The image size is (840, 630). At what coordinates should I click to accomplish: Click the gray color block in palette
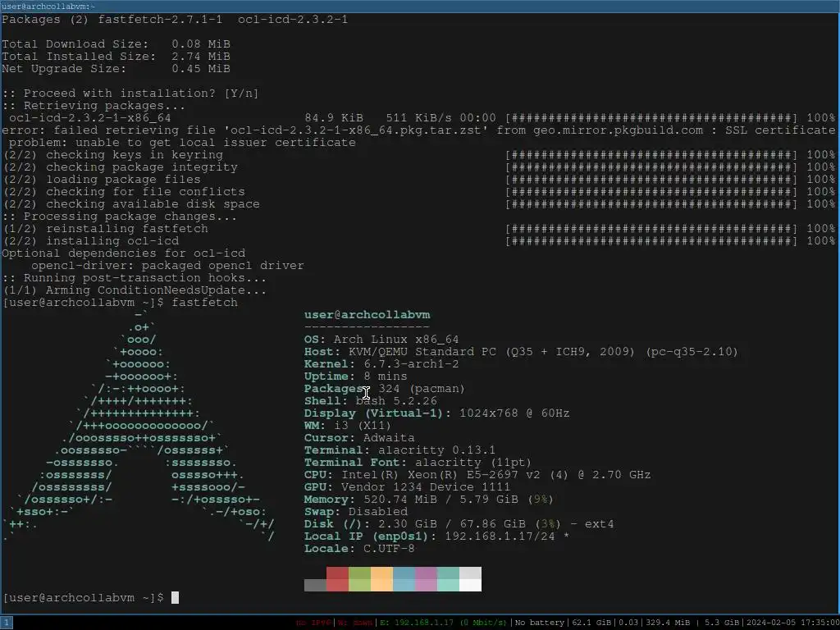tap(315, 585)
